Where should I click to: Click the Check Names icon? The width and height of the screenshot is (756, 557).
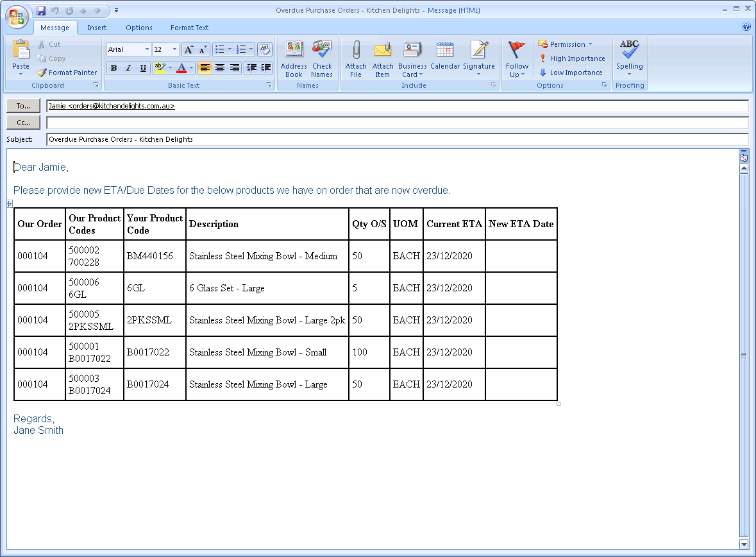(x=321, y=58)
